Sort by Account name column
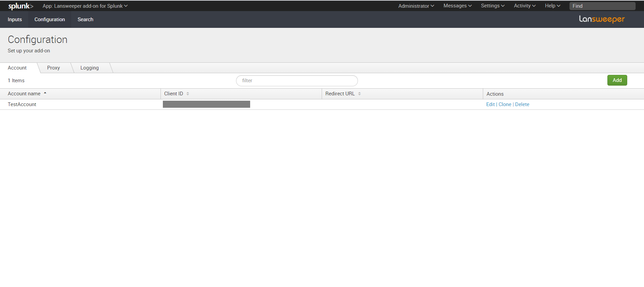 [x=27, y=94]
